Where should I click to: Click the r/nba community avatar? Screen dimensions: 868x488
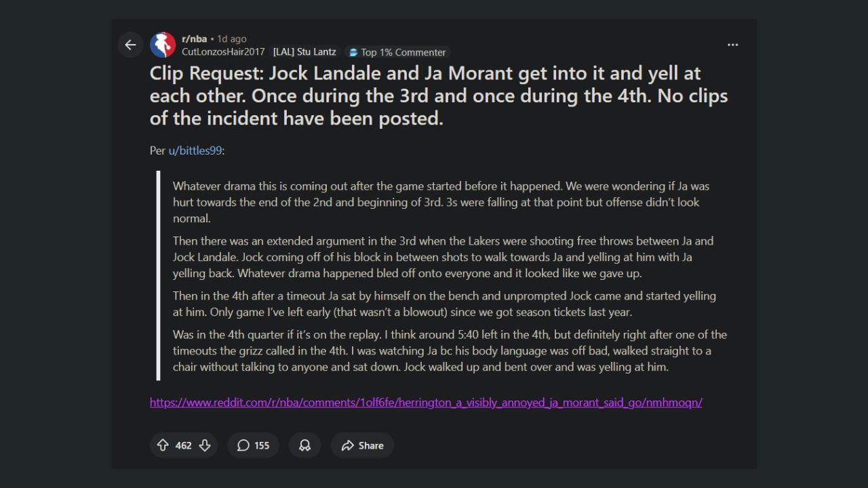coord(162,45)
